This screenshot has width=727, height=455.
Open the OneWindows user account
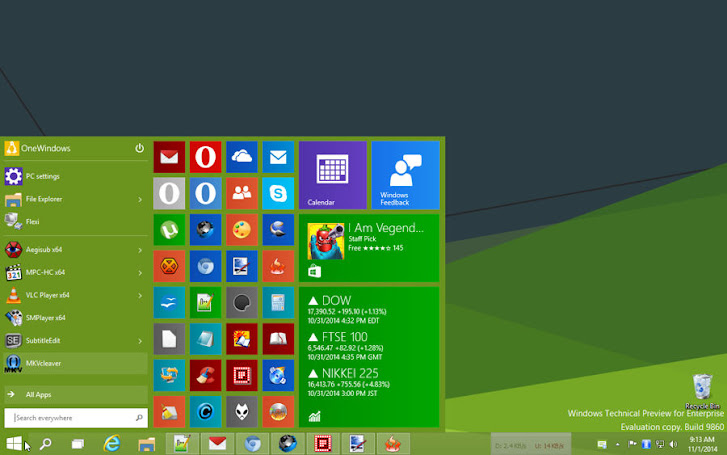pos(38,148)
